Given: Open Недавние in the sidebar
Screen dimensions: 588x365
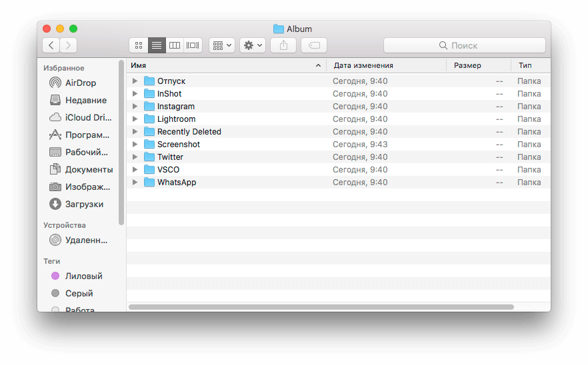Looking at the screenshot, I should click(x=86, y=100).
